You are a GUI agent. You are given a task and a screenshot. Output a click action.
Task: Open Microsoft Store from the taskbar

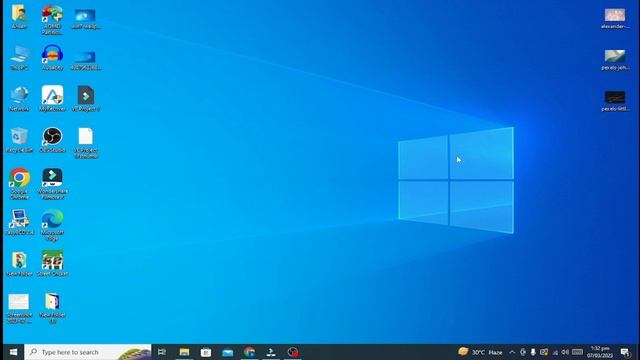tap(206, 352)
